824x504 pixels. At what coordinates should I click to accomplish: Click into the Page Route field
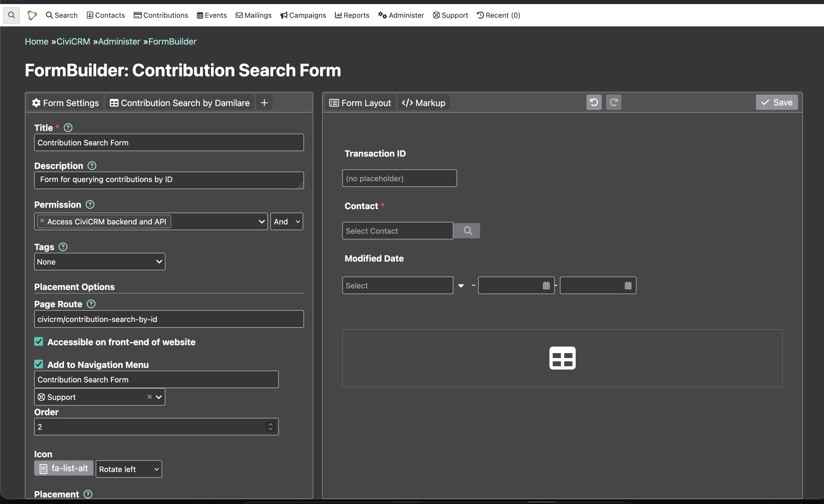(x=169, y=319)
